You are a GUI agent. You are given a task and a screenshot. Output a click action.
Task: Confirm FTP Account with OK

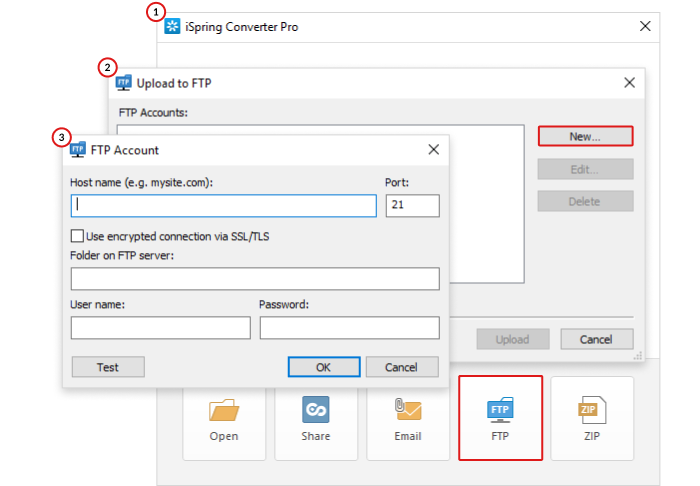[324, 367]
